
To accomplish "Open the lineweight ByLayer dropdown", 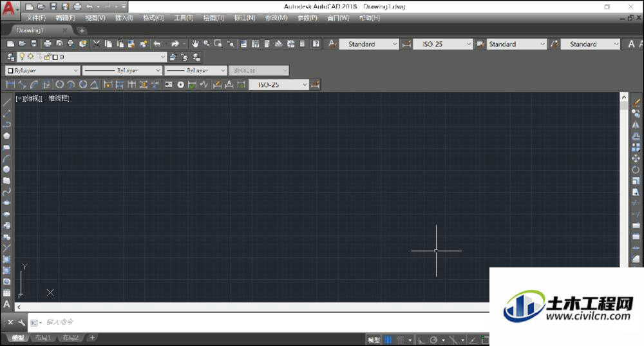I will (x=196, y=71).
